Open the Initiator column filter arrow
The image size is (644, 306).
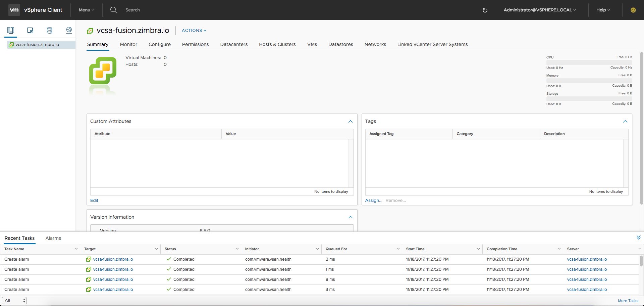click(317, 249)
